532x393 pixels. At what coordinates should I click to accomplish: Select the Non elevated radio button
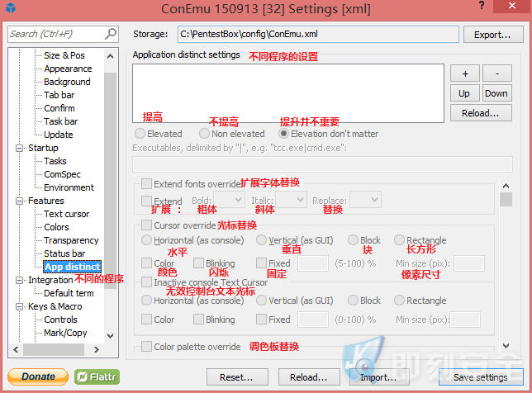(x=204, y=134)
